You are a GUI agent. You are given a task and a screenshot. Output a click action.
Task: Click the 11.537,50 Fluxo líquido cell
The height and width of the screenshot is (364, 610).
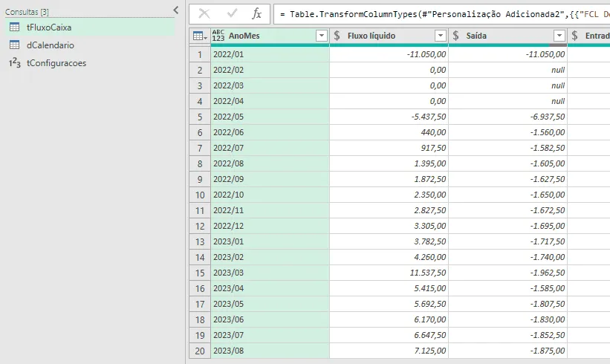389,273
